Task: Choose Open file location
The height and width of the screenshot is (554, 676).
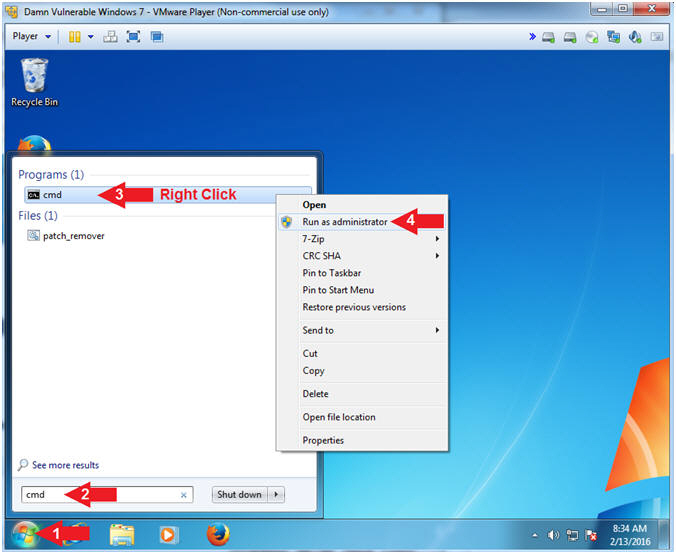Action: click(362, 417)
